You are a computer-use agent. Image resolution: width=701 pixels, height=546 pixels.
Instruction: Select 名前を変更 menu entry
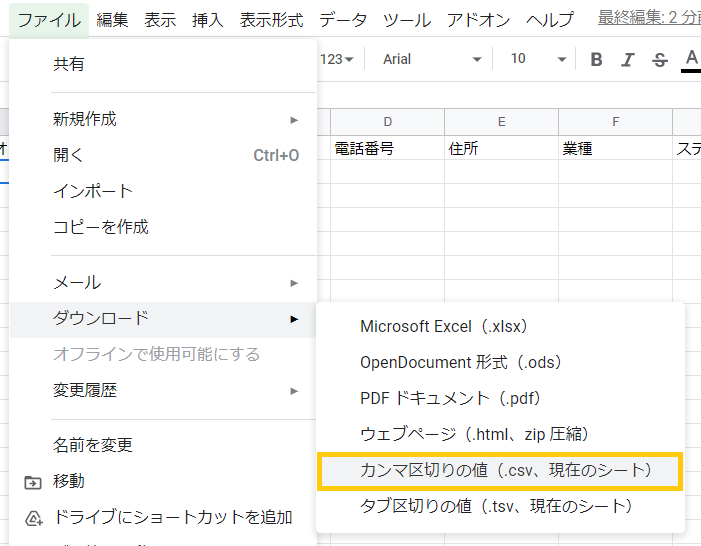163,445
